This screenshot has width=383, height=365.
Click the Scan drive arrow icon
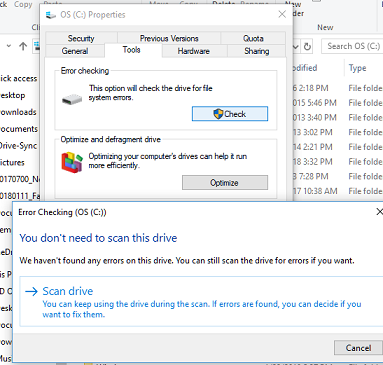pos(32,291)
